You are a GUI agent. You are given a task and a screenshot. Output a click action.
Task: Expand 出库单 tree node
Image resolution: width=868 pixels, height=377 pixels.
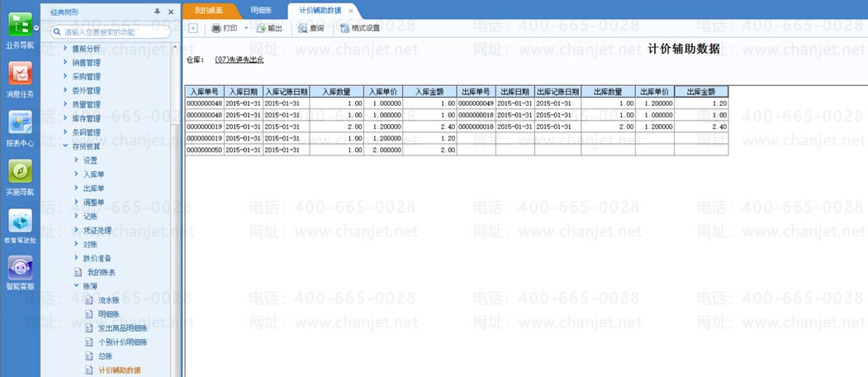coord(76,188)
